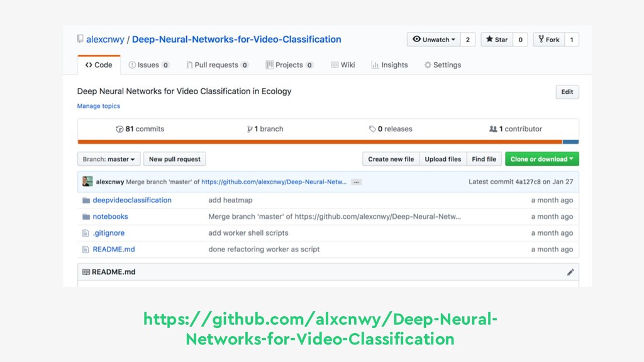Click the gear icon on the Settings tab
The width and height of the screenshot is (644, 362).
[x=428, y=65]
